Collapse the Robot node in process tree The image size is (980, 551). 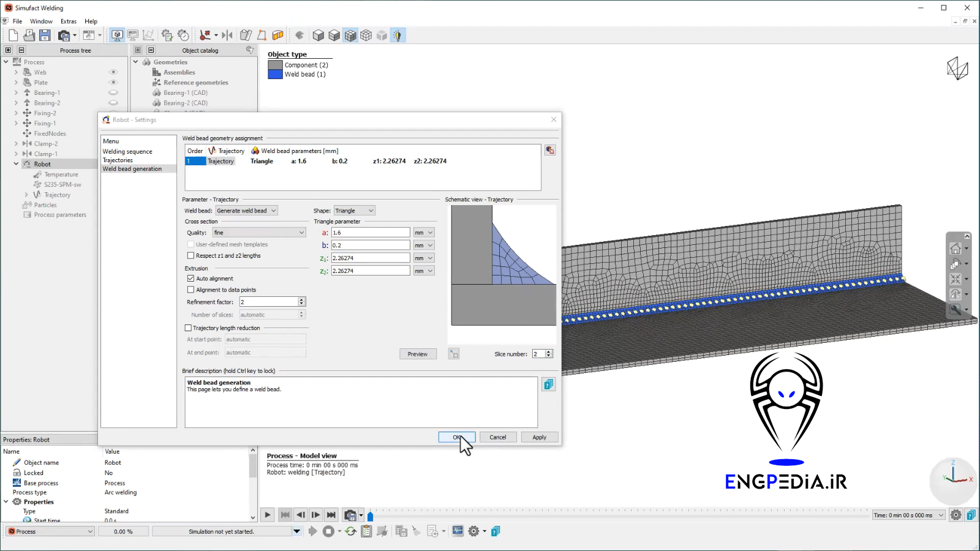pos(16,164)
